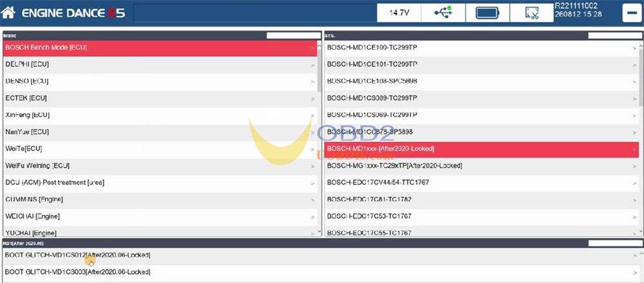Choose BOSCH-MD1CE108-SPC5898 system

click(x=482, y=82)
